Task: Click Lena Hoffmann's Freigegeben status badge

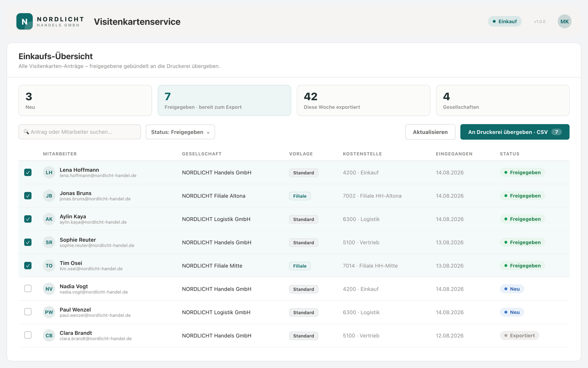Action: pos(522,172)
